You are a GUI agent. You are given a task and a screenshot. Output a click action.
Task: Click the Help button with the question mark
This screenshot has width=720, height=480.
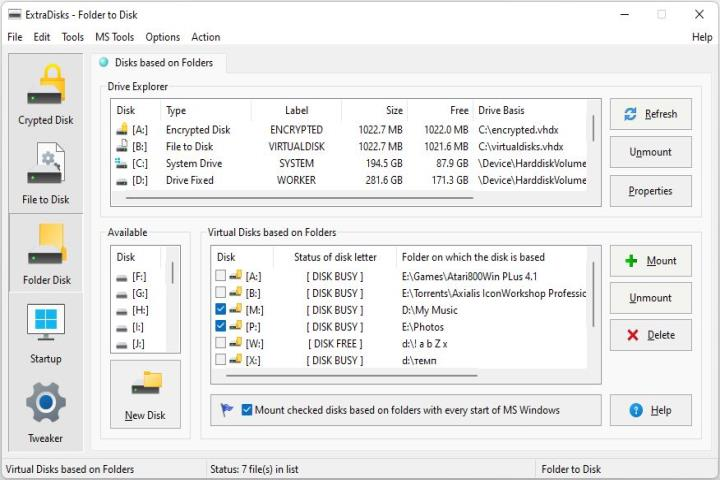coord(651,410)
